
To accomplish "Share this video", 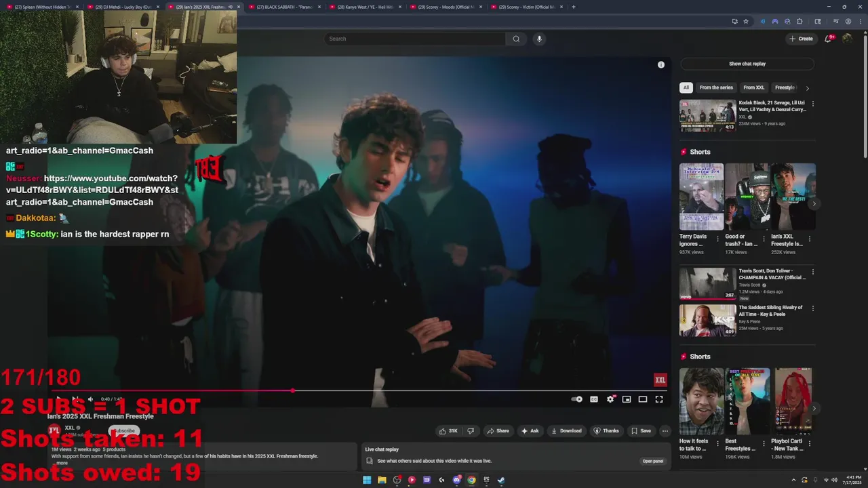I will (498, 430).
